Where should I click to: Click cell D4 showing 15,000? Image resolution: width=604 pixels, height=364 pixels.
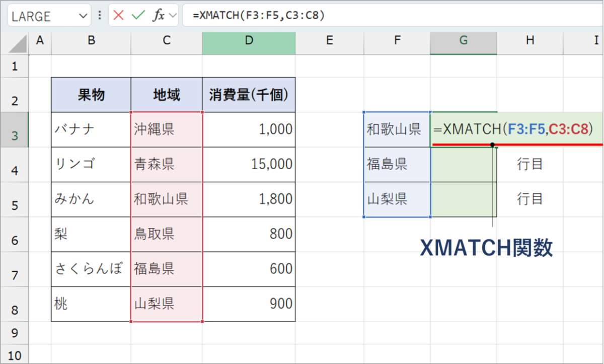249,164
